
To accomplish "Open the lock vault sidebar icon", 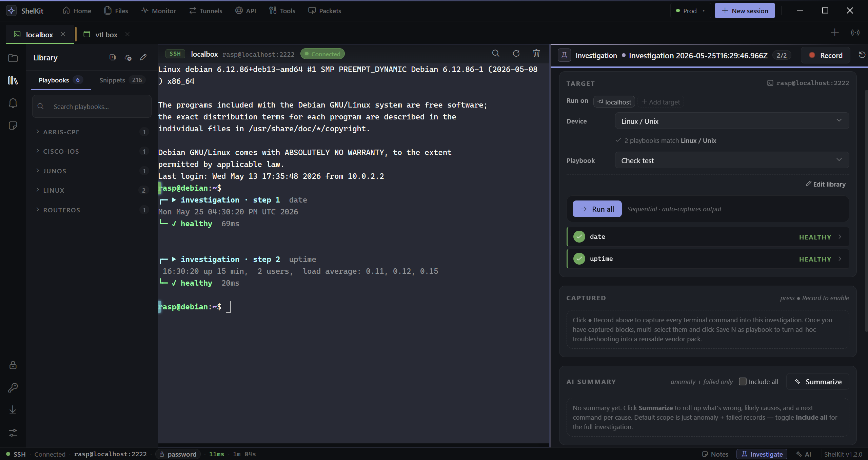I will 13,365.
